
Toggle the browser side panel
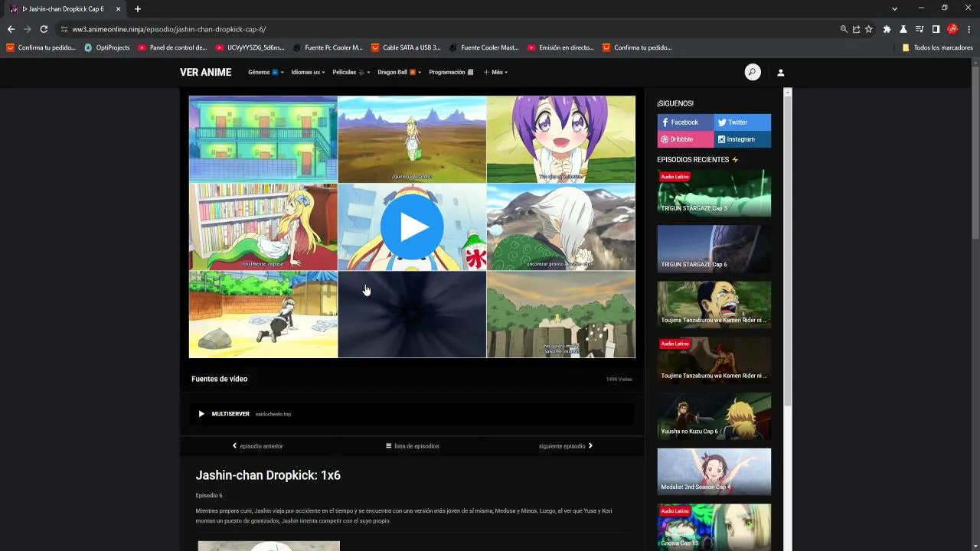click(x=936, y=29)
